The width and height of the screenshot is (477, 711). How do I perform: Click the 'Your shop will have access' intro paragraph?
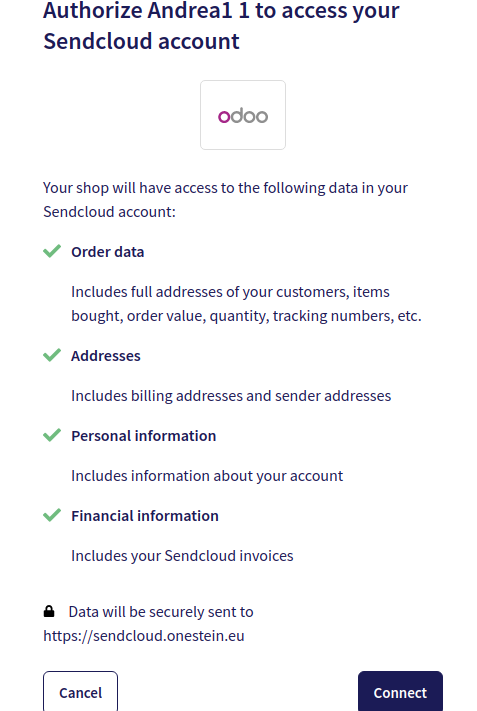pyautogui.click(x=225, y=200)
